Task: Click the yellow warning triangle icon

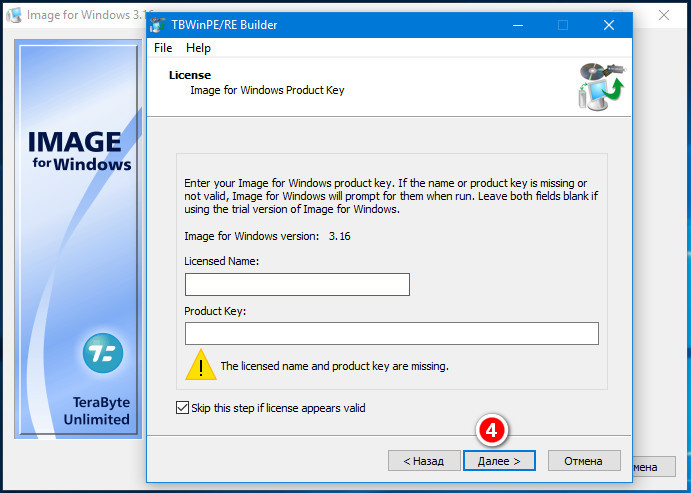Action: coord(201,365)
